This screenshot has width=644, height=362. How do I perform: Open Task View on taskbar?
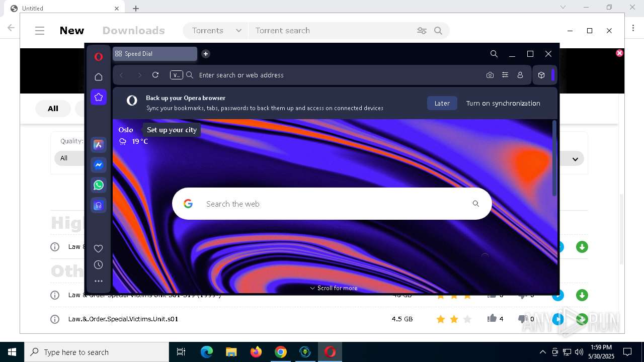(x=181, y=352)
